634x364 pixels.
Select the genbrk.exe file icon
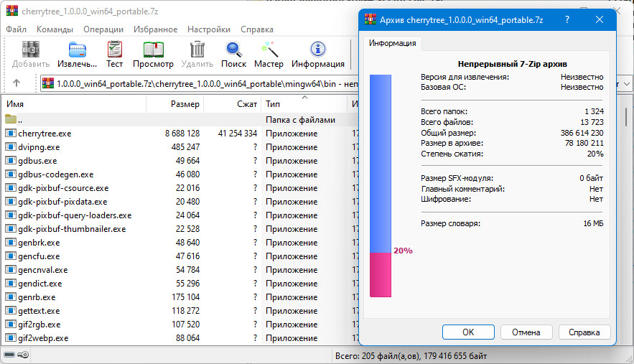pos(11,242)
